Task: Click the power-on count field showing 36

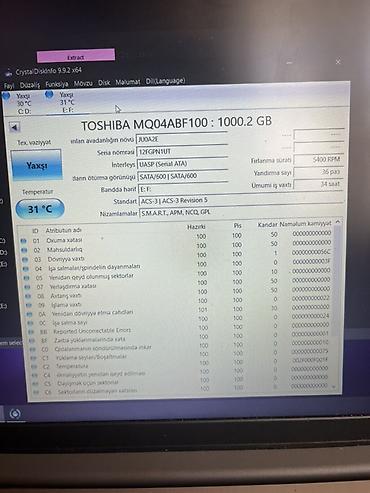Action: pos(318,172)
